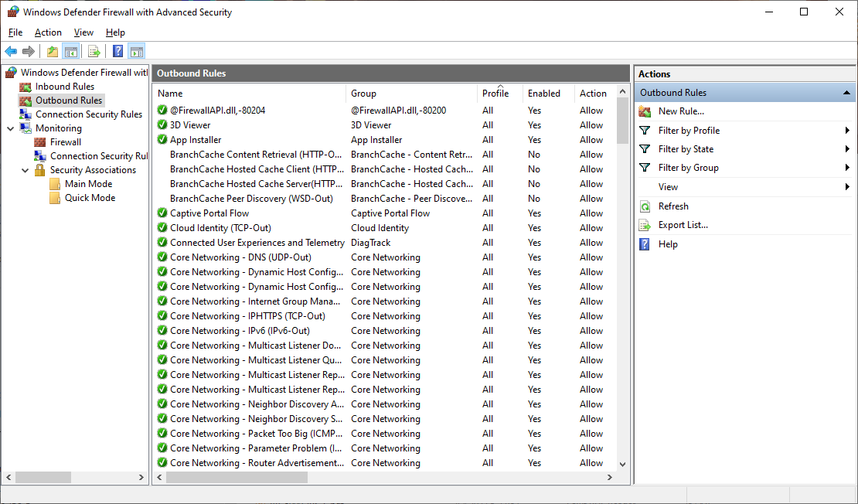
Task: Click the Inbound Rules tree icon
Action: pyautogui.click(x=26, y=87)
